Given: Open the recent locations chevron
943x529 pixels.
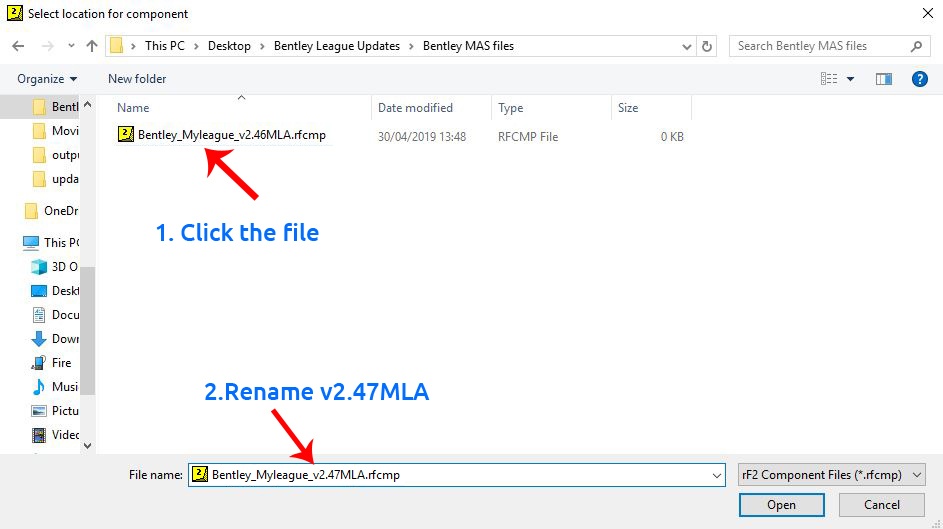Looking at the screenshot, I should point(71,46).
